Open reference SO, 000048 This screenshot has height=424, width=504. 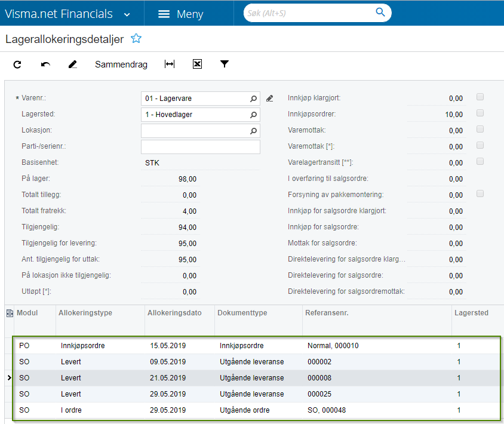point(327,410)
